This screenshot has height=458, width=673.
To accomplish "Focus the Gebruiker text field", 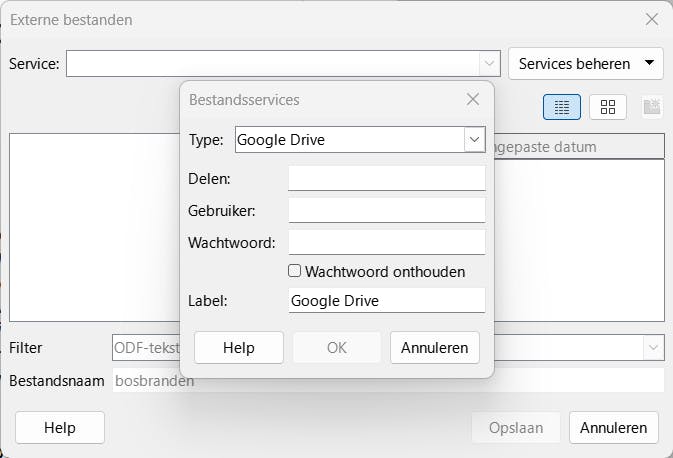I will coord(386,210).
